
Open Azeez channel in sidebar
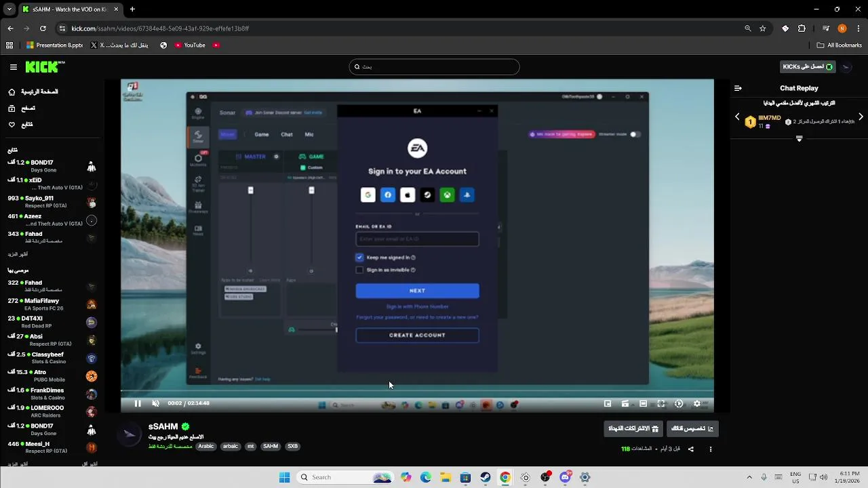pyautogui.click(x=52, y=220)
